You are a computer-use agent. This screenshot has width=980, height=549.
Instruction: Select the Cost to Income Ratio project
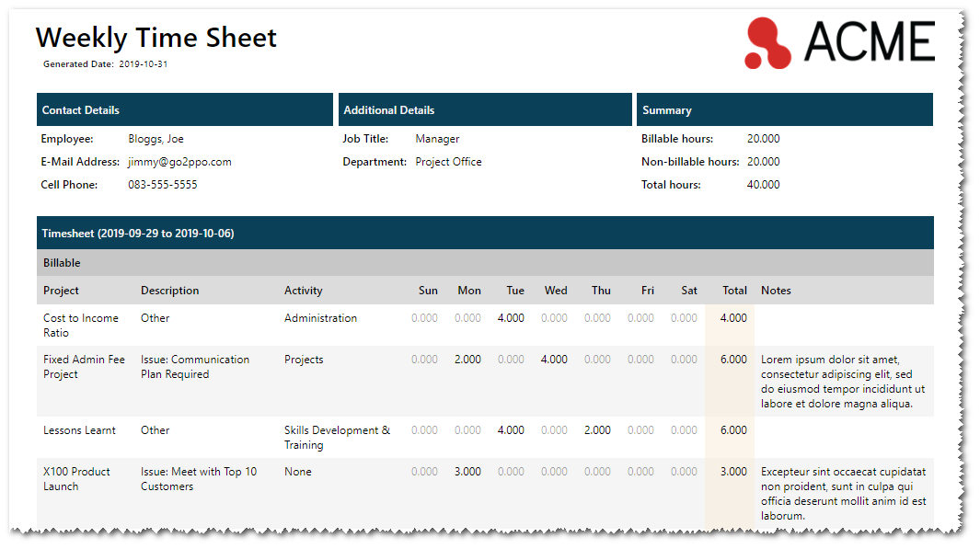pyautogui.click(x=81, y=326)
